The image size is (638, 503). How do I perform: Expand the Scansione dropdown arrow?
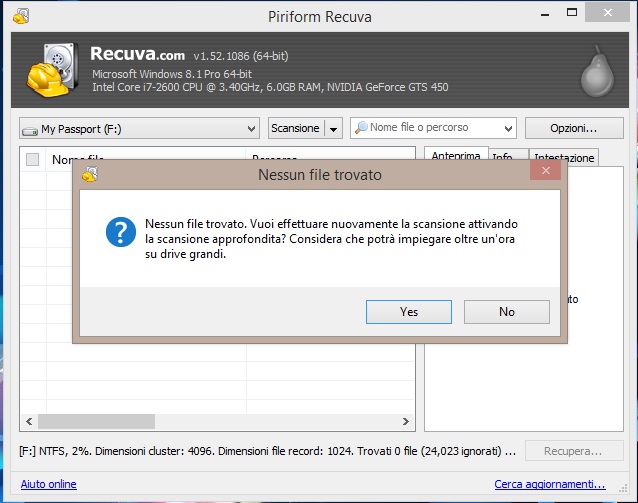(333, 129)
